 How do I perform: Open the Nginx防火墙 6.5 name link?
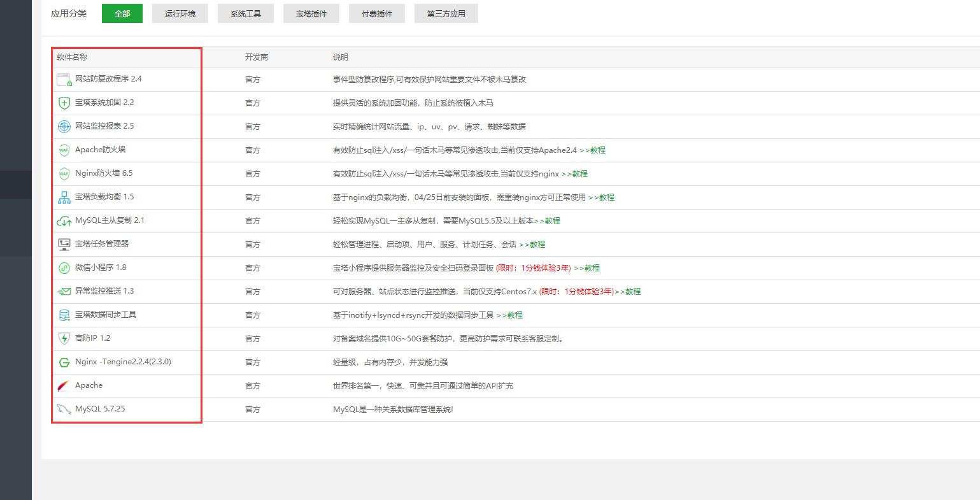(104, 173)
